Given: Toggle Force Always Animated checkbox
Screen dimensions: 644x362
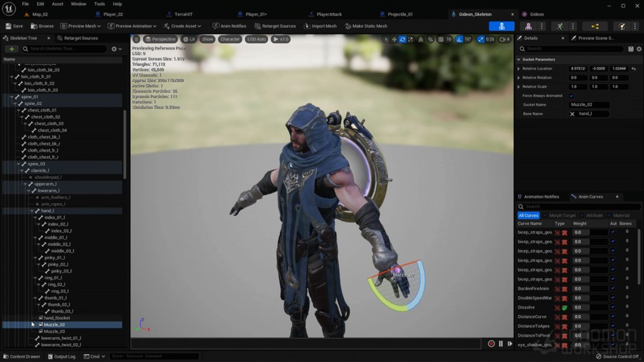Looking at the screenshot, I should (571, 96).
